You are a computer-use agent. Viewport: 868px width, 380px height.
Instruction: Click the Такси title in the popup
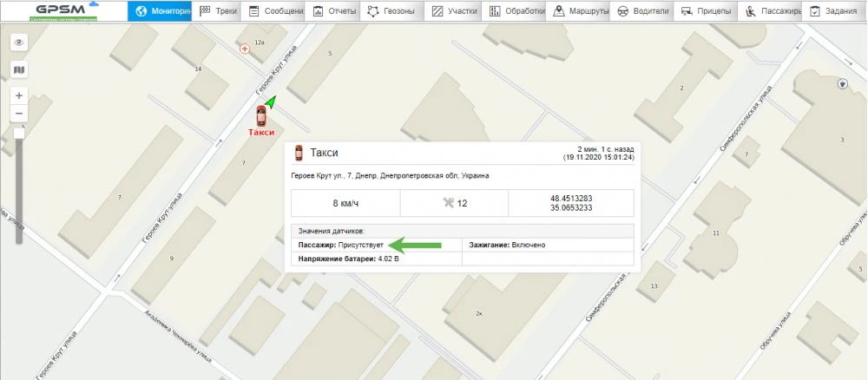pos(324,154)
